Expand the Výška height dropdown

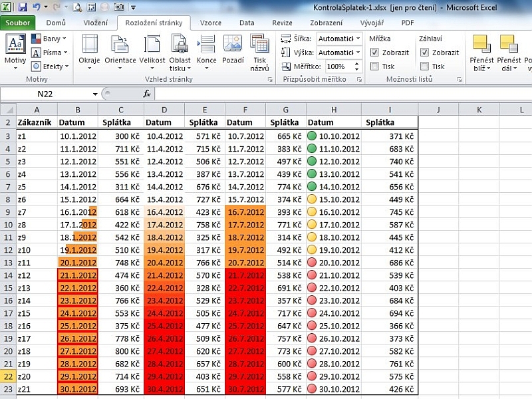(358, 53)
